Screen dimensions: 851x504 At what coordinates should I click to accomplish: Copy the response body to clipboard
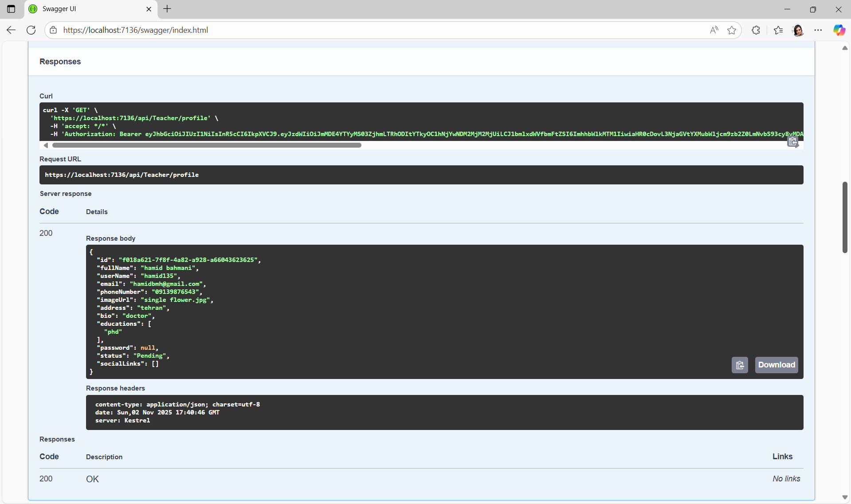pos(740,365)
